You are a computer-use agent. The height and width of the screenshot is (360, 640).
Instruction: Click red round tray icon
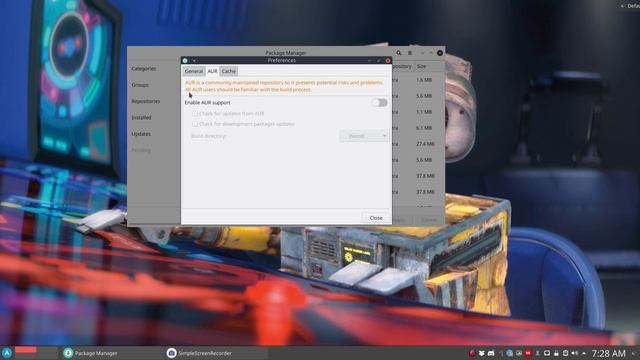[473, 353]
